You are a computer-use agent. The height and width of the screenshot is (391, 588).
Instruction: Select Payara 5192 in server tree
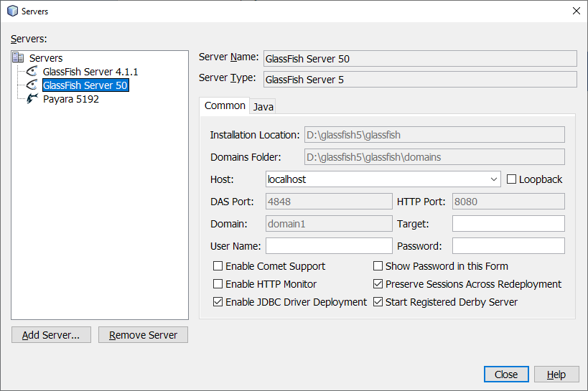click(x=71, y=99)
